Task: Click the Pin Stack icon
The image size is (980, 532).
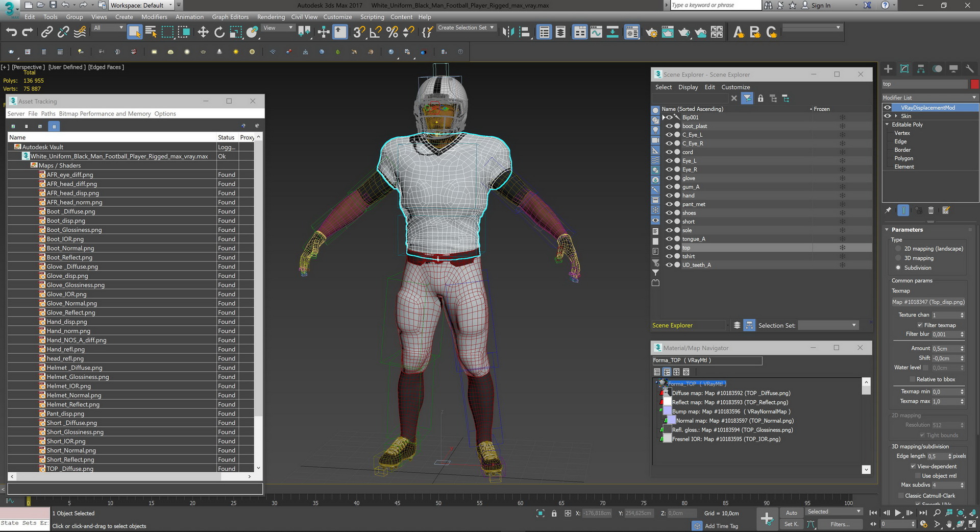Action: [x=888, y=210]
